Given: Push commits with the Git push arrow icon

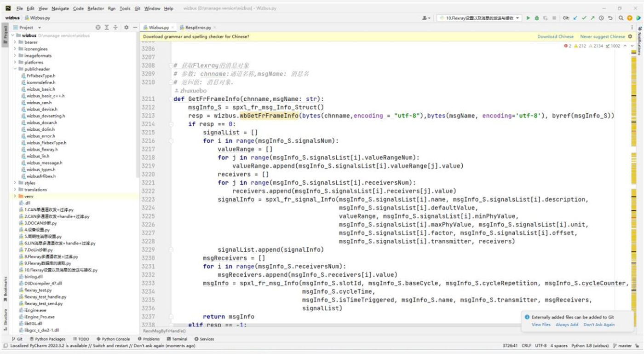Looking at the screenshot, I should click(592, 18).
